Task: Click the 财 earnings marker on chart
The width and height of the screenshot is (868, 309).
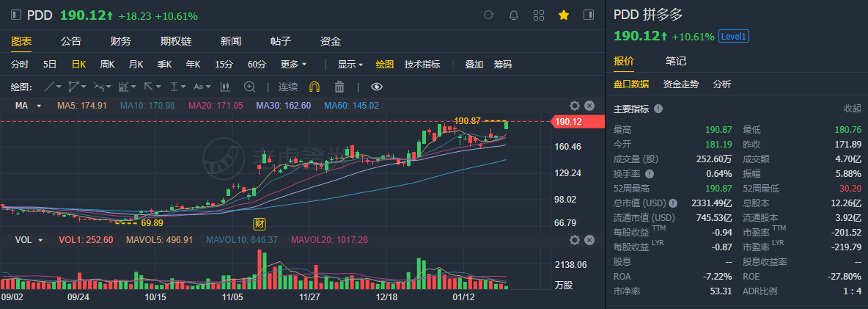Action: (259, 224)
